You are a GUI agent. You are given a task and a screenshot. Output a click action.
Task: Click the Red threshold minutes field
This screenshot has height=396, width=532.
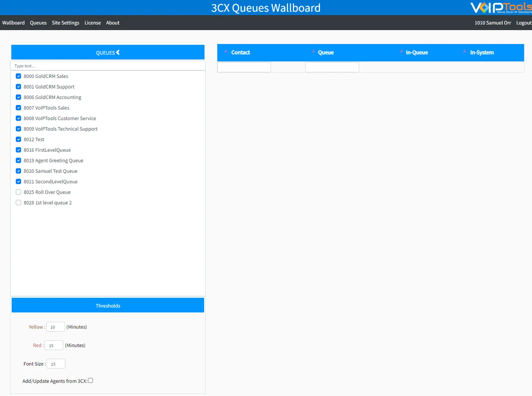[54, 345]
